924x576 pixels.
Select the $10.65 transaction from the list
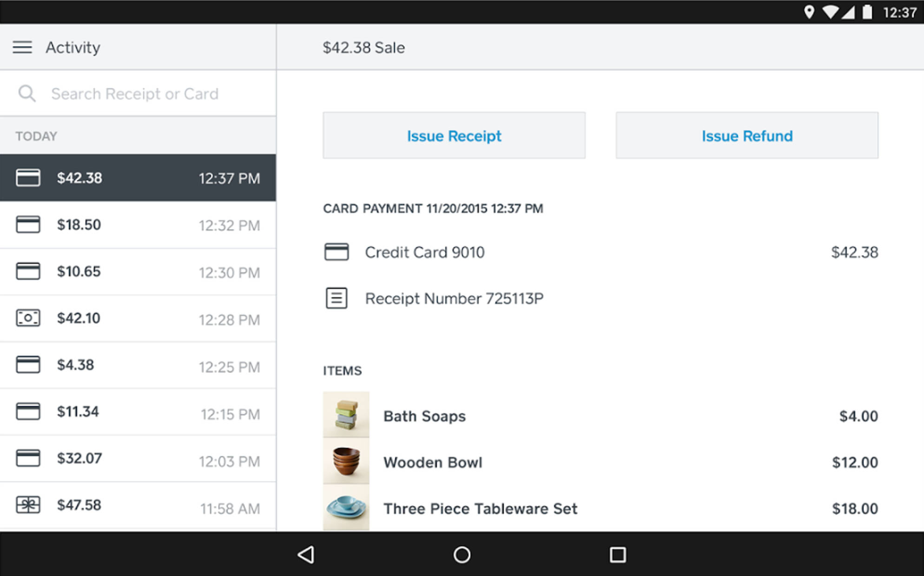coord(138,271)
